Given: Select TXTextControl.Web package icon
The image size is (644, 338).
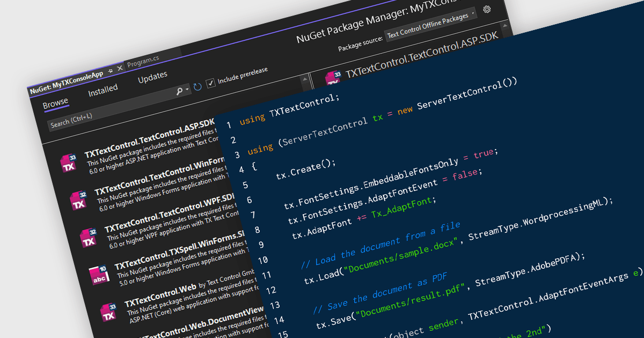Looking at the screenshot, I should pos(109,312).
